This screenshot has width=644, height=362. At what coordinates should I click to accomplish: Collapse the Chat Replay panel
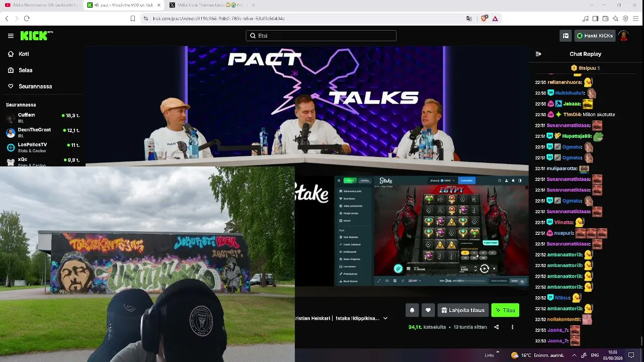tap(538, 54)
